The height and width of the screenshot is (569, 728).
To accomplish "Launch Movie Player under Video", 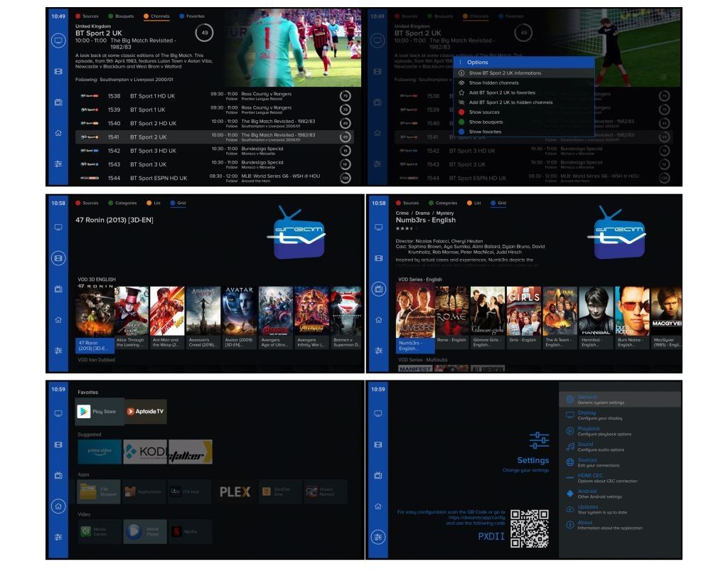I will point(145,531).
